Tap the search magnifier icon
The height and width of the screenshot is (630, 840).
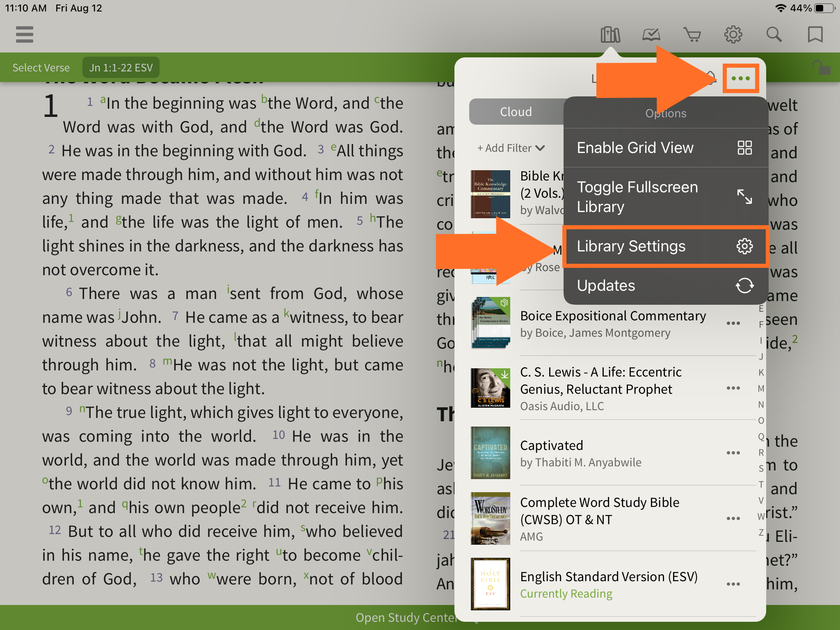[774, 35]
